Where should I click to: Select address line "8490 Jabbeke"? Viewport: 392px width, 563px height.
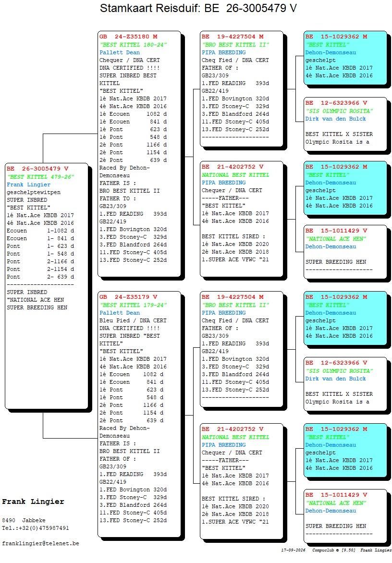point(24,520)
